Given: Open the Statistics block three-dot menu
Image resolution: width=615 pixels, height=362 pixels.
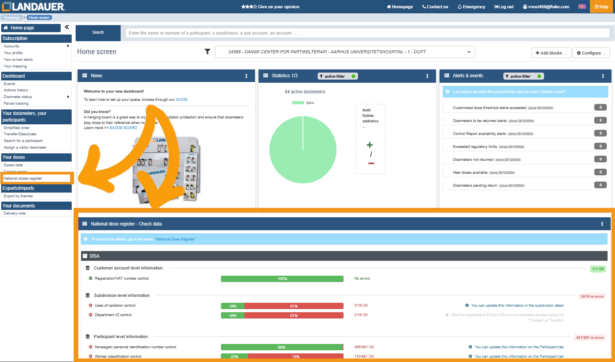Looking at the screenshot, I should coord(427,76).
